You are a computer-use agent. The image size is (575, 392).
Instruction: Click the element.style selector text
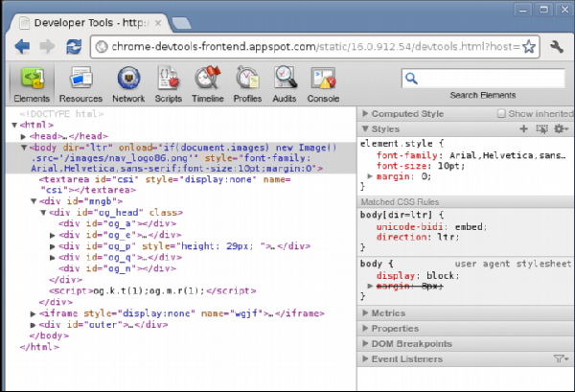click(396, 144)
